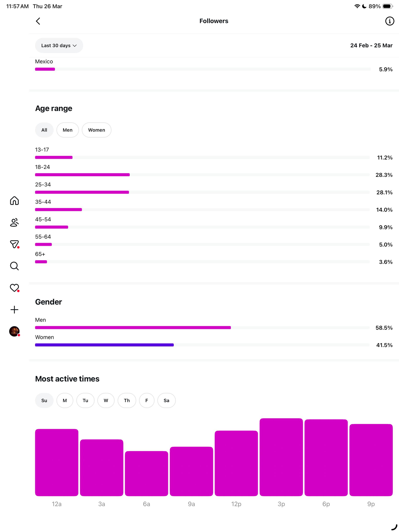Screen dimensions: 399x532
Task: Open the Search magnifier icon
Action: [14, 266]
